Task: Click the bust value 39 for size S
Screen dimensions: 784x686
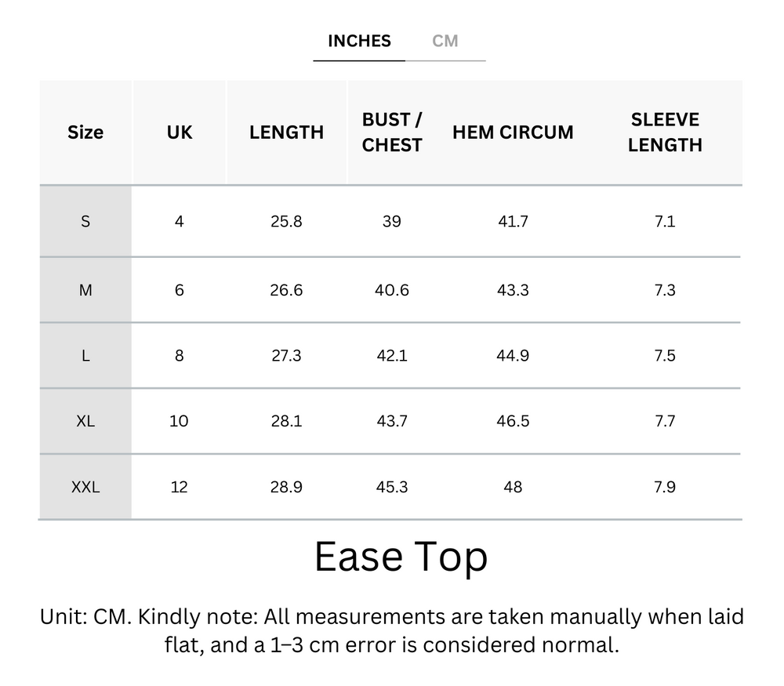Action: (392, 222)
